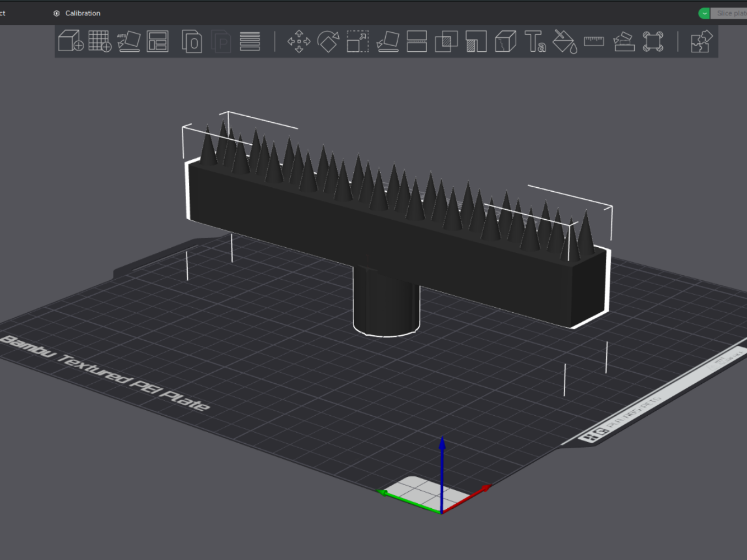Screen dimensions: 747x560
Task: Switch to Assembly view puzzle icon
Action: [x=701, y=41]
